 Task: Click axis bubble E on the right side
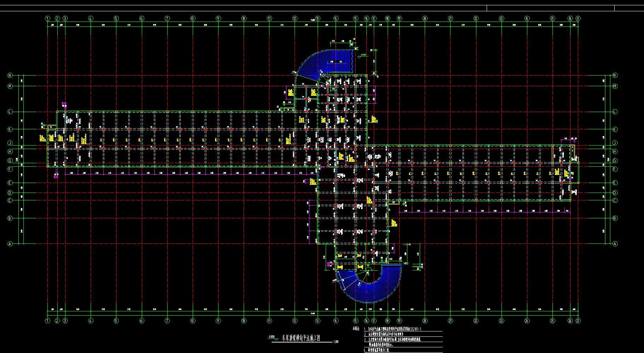(615, 183)
